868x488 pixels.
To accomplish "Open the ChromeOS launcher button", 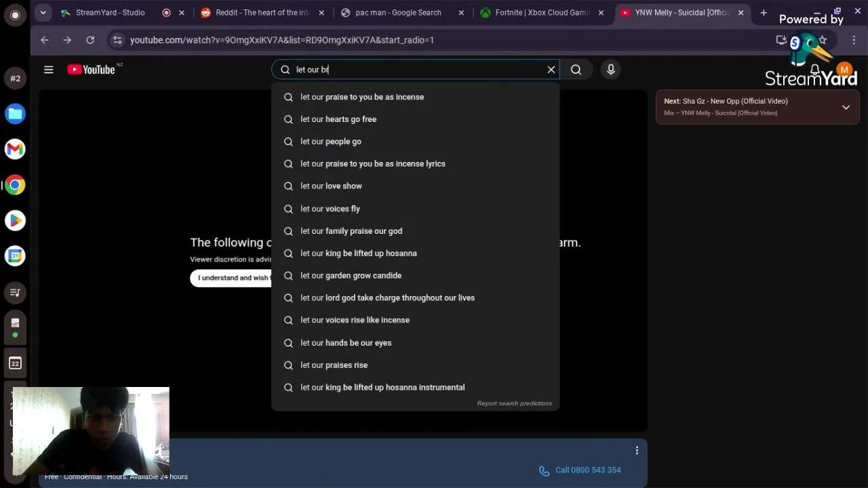I will click(x=15, y=15).
